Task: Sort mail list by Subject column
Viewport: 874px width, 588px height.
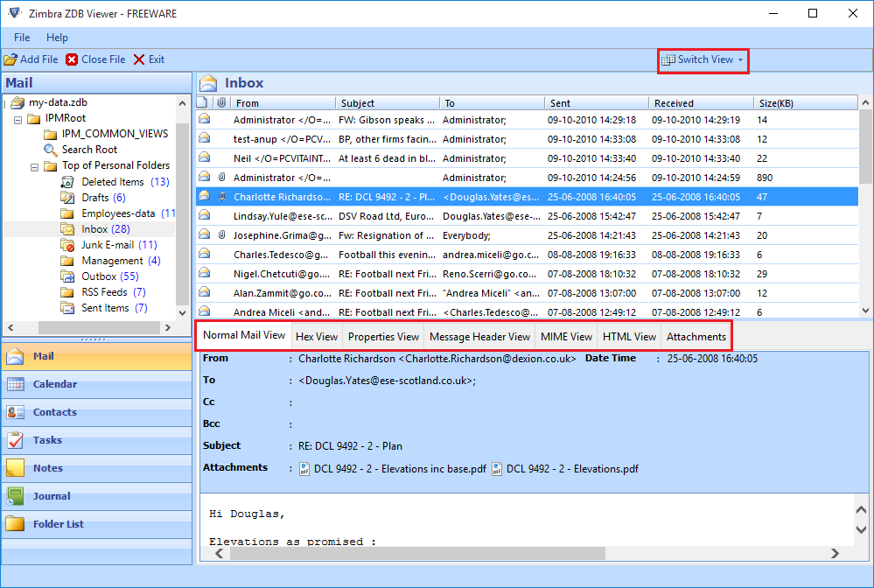Action: [388, 103]
